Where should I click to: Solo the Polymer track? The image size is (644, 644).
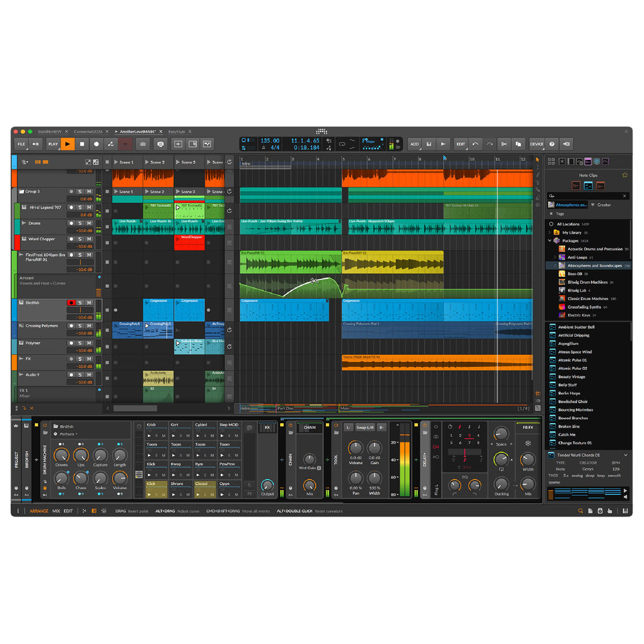tap(80, 343)
